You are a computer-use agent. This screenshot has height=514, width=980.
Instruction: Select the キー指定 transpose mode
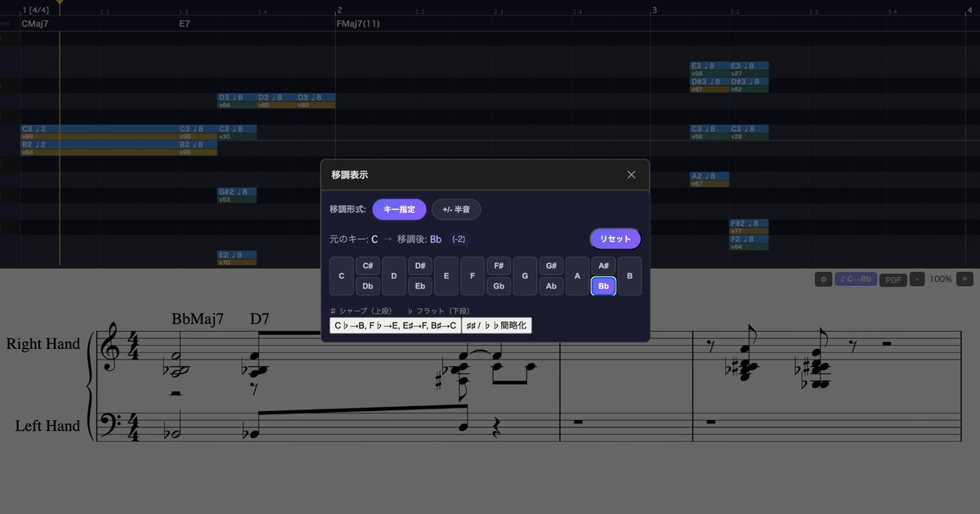pyautogui.click(x=400, y=209)
